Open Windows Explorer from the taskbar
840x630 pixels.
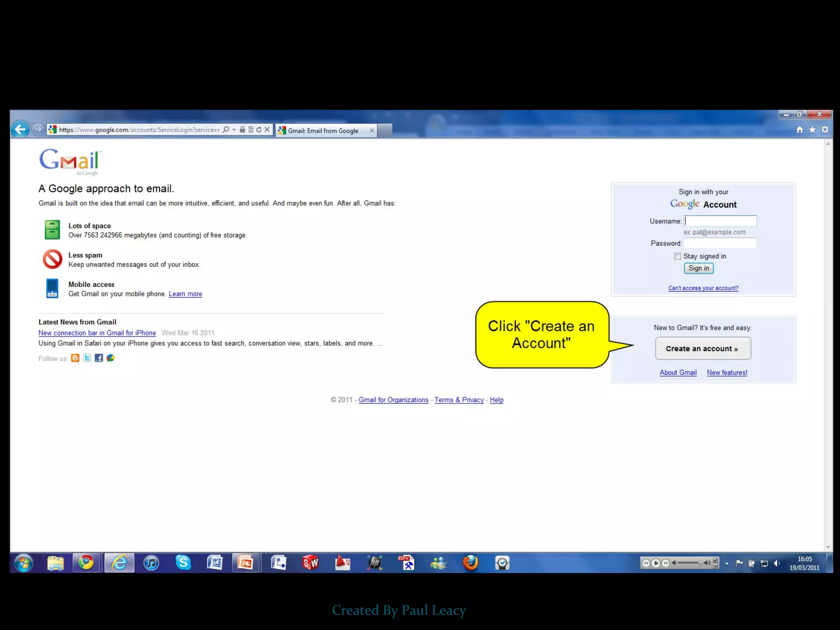pos(55,563)
